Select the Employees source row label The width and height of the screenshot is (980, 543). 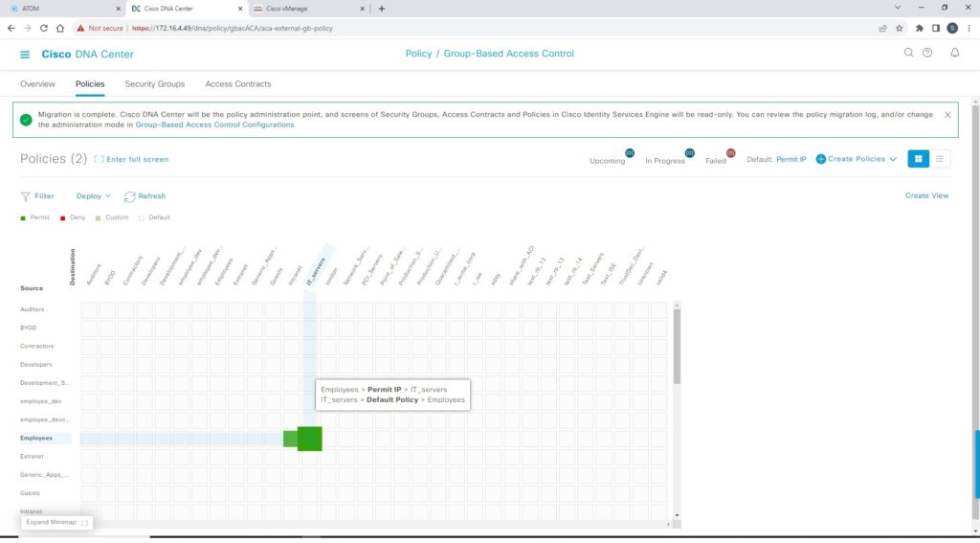36,439
